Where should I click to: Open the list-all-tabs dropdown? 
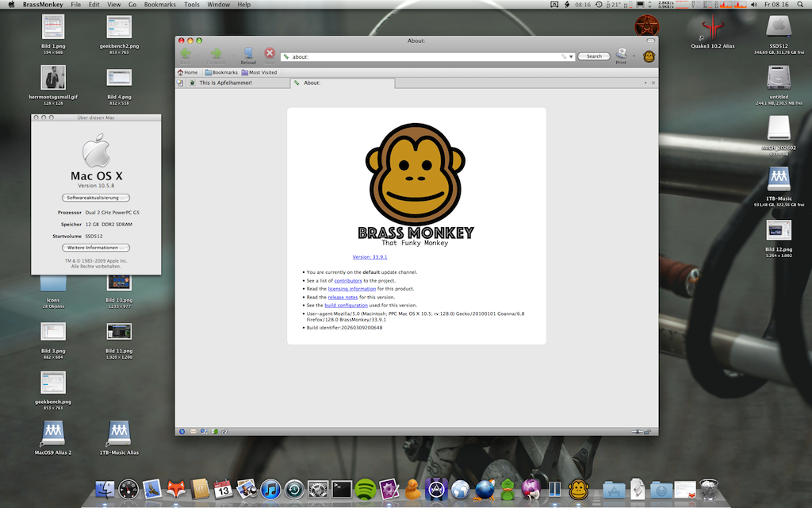(645, 83)
